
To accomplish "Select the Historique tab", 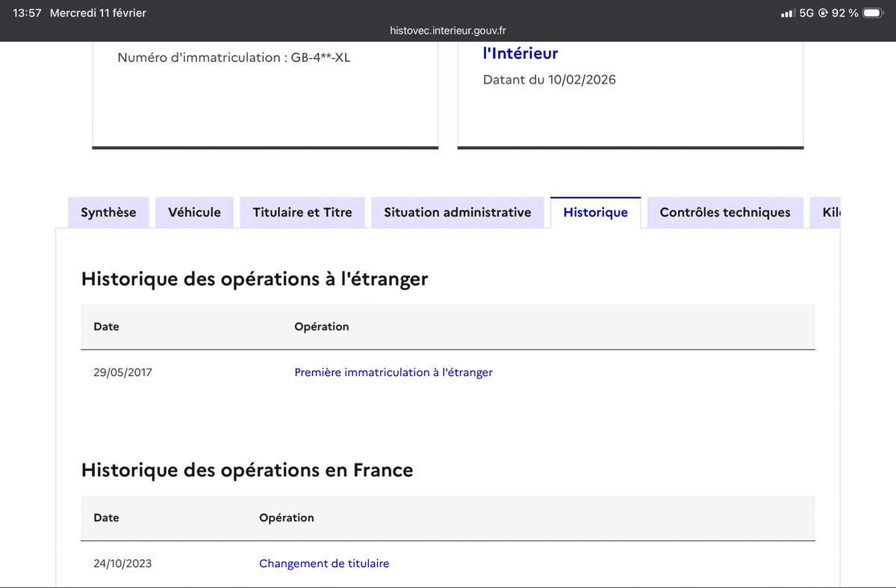I will point(595,213).
